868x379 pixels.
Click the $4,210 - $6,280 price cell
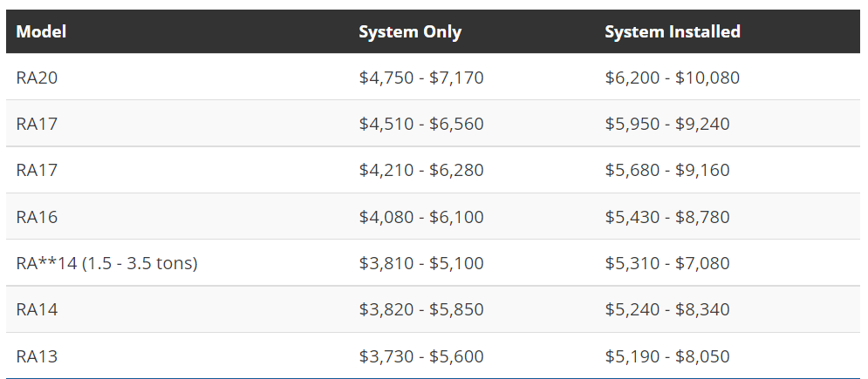point(421,170)
